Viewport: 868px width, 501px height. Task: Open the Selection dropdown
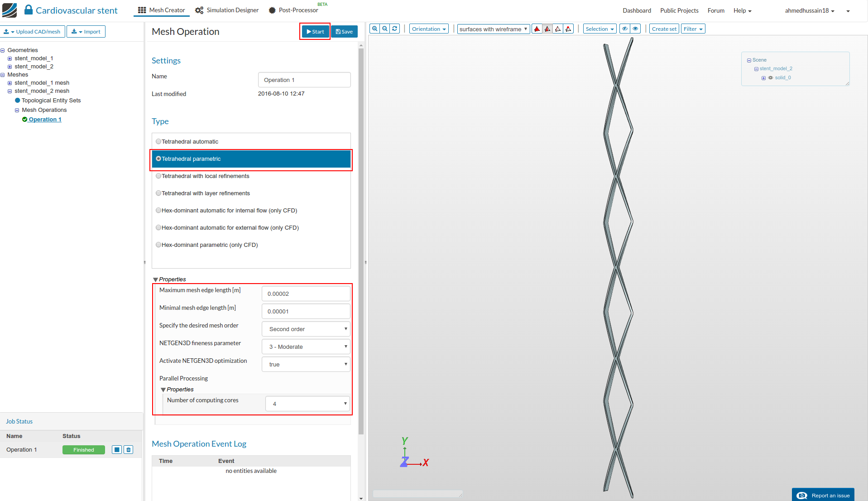pos(599,29)
